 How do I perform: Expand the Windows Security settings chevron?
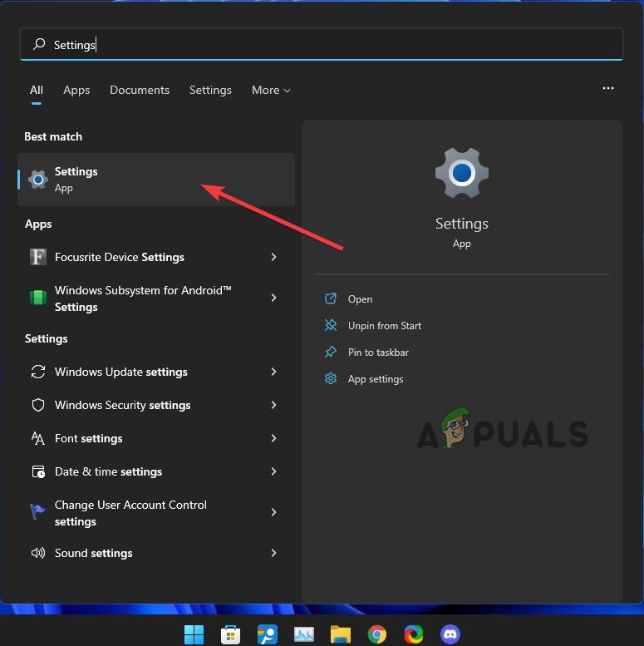(x=274, y=405)
